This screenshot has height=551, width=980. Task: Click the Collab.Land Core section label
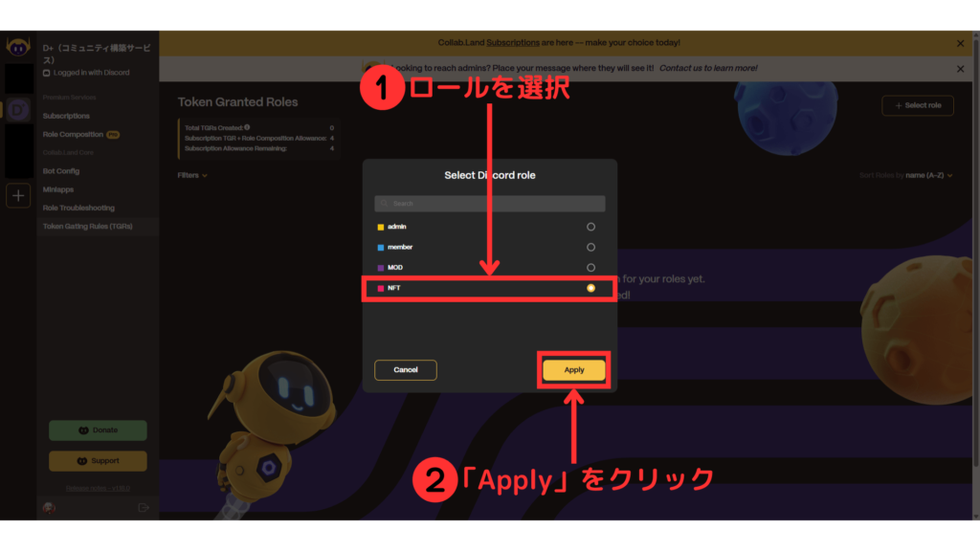pyautogui.click(x=68, y=152)
